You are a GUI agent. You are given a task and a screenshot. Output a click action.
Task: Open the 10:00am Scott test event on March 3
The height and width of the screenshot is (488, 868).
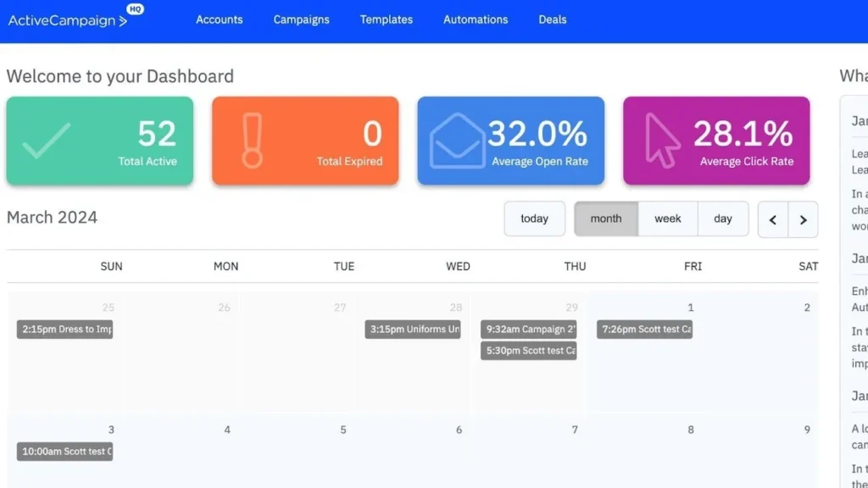click(65, 452)
